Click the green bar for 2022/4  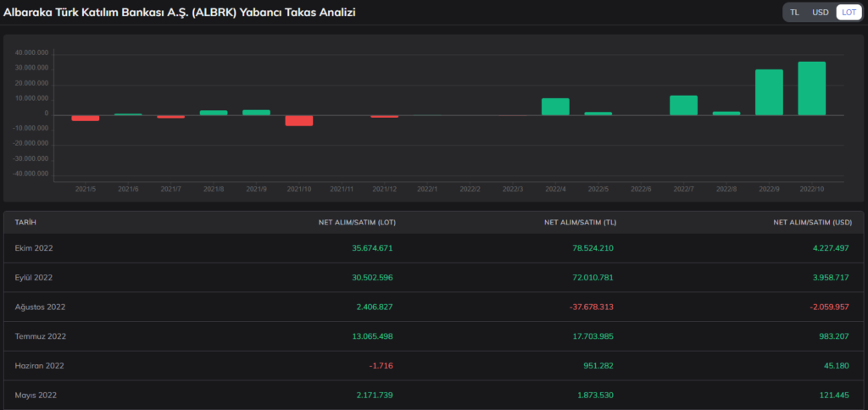pos(555,107)
